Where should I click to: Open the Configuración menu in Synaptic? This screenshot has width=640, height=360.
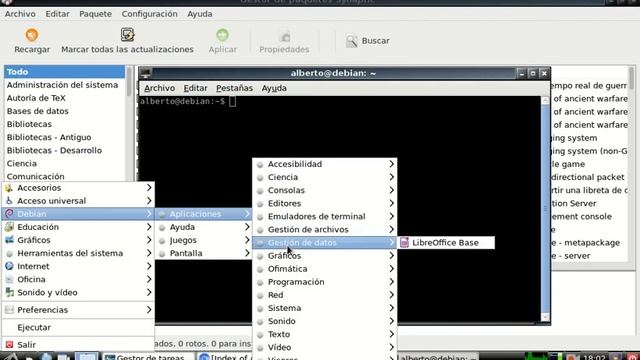[149, 14]
